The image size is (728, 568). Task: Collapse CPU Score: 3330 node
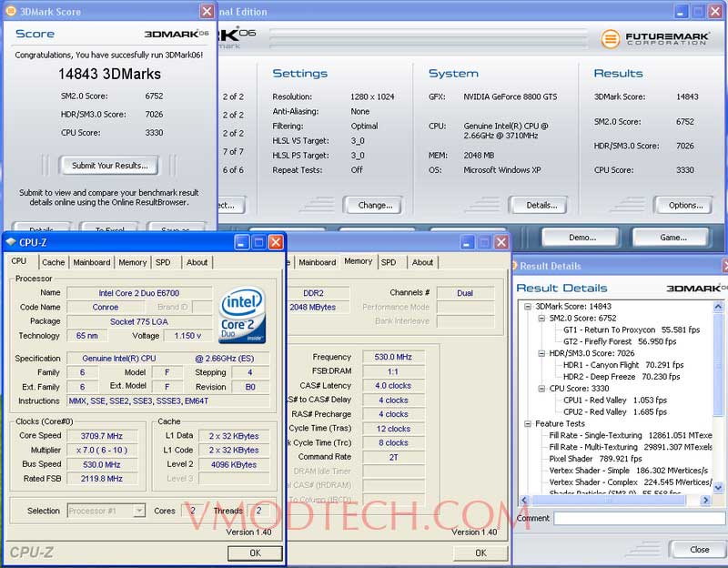click(541, 389)
